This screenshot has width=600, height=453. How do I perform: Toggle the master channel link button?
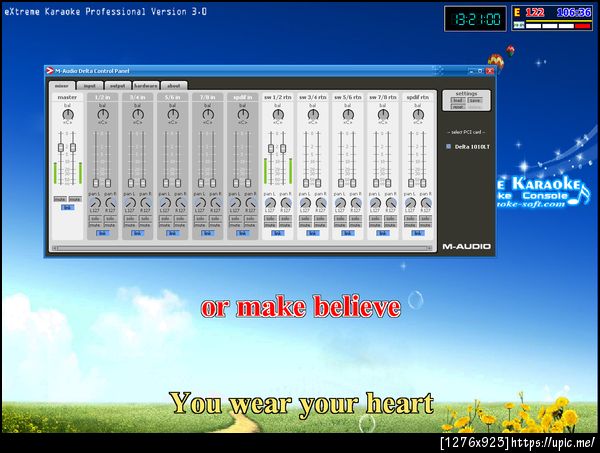click(68, 207)
